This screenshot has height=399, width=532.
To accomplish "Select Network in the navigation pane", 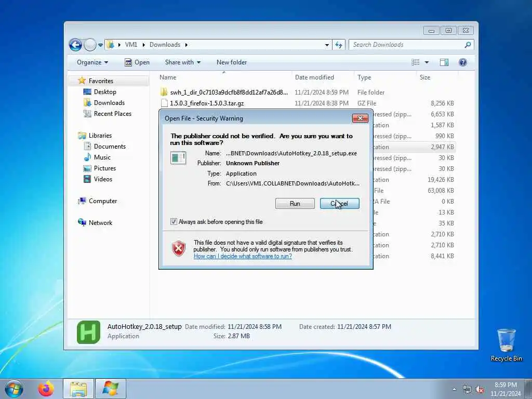I will [100, 222].
